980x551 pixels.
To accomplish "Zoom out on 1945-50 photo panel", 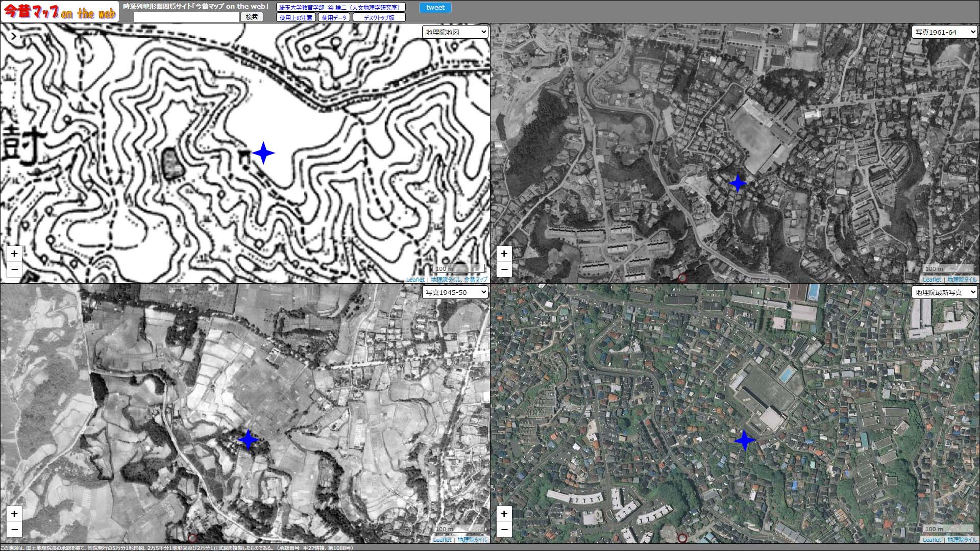I will (14, 529).
